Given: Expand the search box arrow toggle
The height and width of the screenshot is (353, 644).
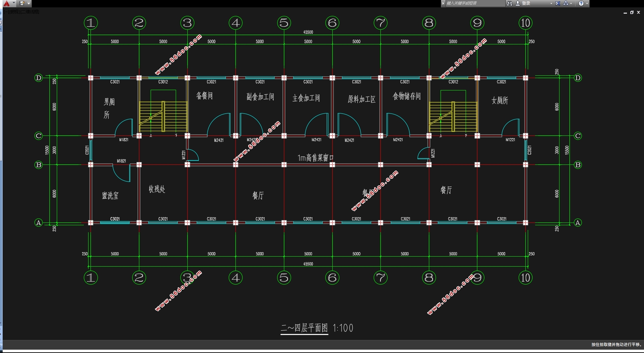Looking at the screenshot, I should coord(443,3).
